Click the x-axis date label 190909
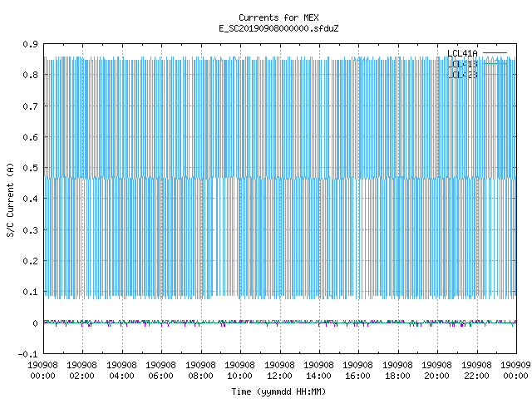 515,365
